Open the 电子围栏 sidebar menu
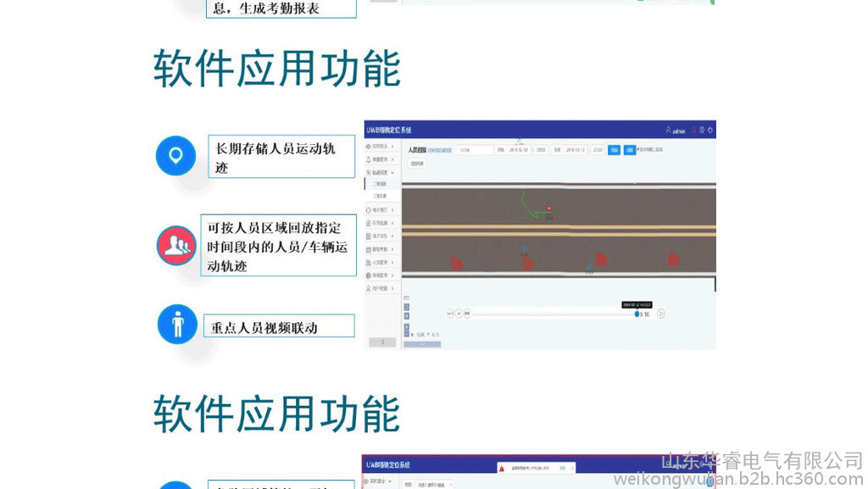The image size is (868, 489). click(x=382, y=210)
